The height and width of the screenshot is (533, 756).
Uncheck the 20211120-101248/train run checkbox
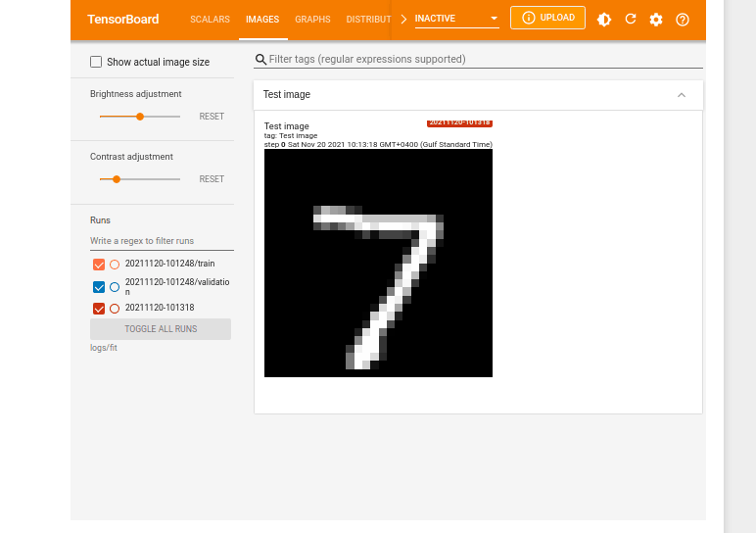coord(99,265)
